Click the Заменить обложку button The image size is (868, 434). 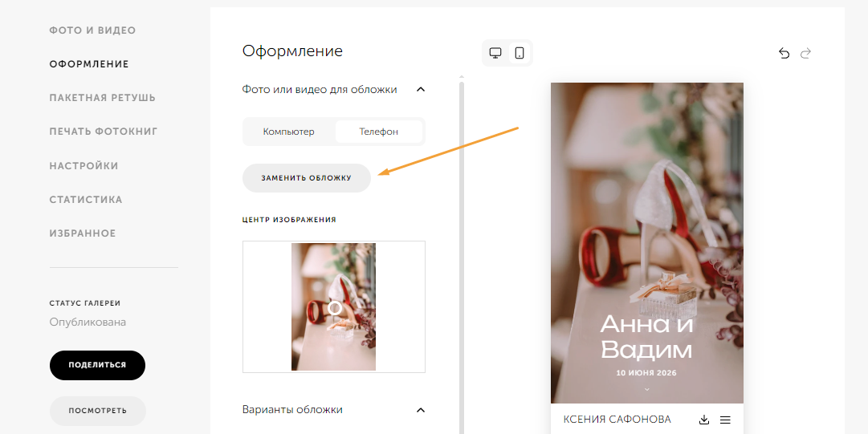pos(306,178)
